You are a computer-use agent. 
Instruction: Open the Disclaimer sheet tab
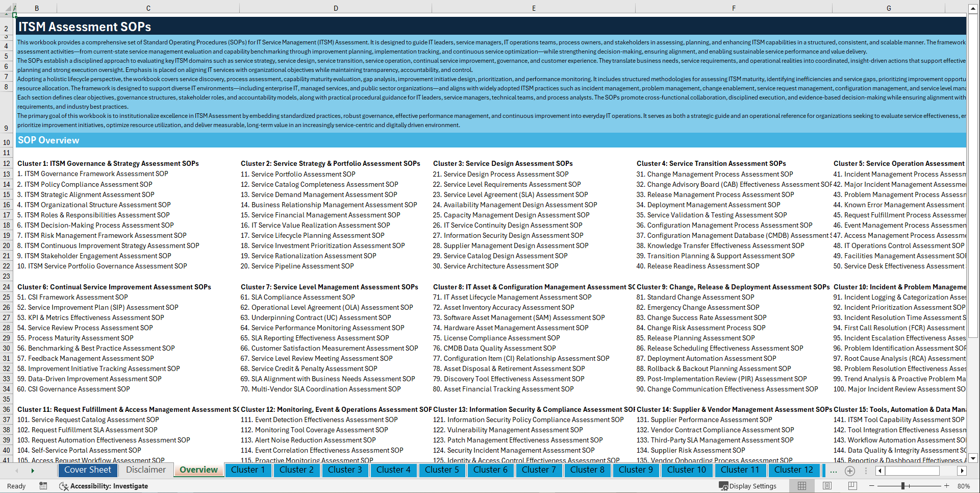click(x=145, y=470)
